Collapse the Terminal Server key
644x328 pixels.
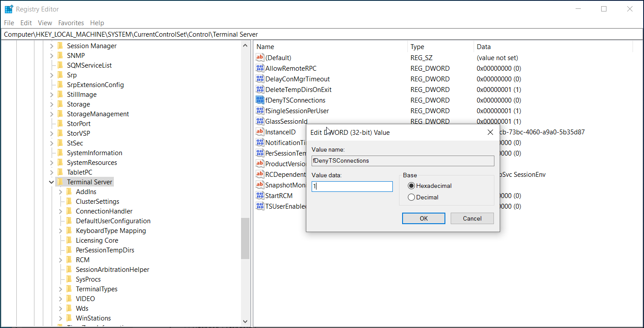point(52,182)
